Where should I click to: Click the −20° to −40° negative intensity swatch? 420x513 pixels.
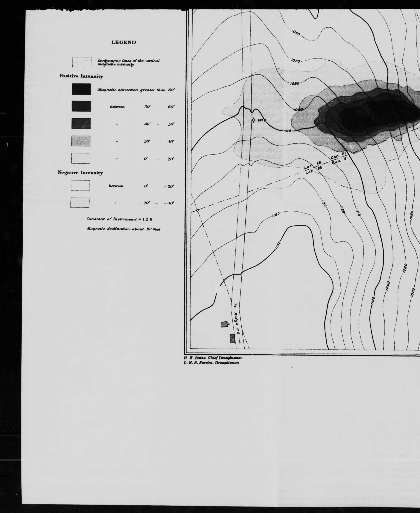click(80, 203)
